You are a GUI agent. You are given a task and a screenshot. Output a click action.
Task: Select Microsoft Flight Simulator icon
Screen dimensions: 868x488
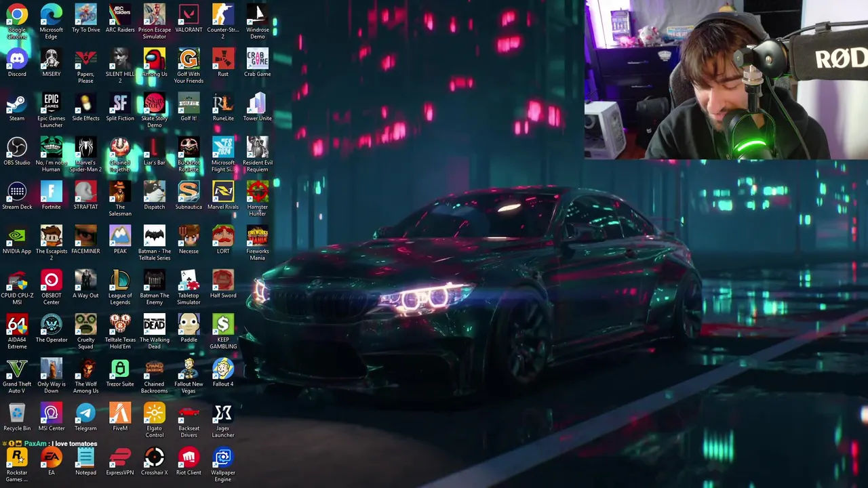pyautogui.click(x=223, y=148)
